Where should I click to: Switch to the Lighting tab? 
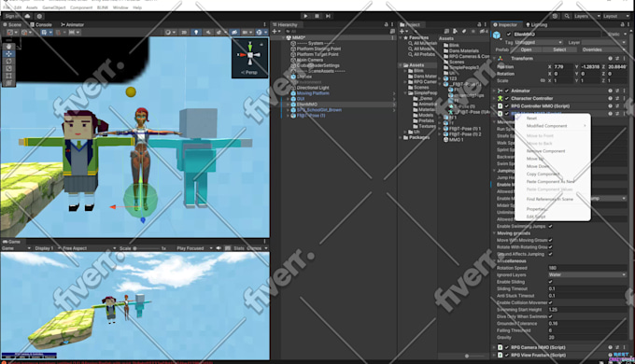[x=536, y=24]
